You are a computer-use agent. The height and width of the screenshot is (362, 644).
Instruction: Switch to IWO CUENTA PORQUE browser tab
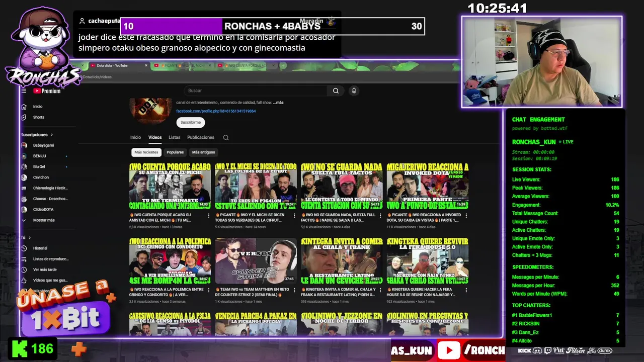pyautogui.click(x=247, y=65)
